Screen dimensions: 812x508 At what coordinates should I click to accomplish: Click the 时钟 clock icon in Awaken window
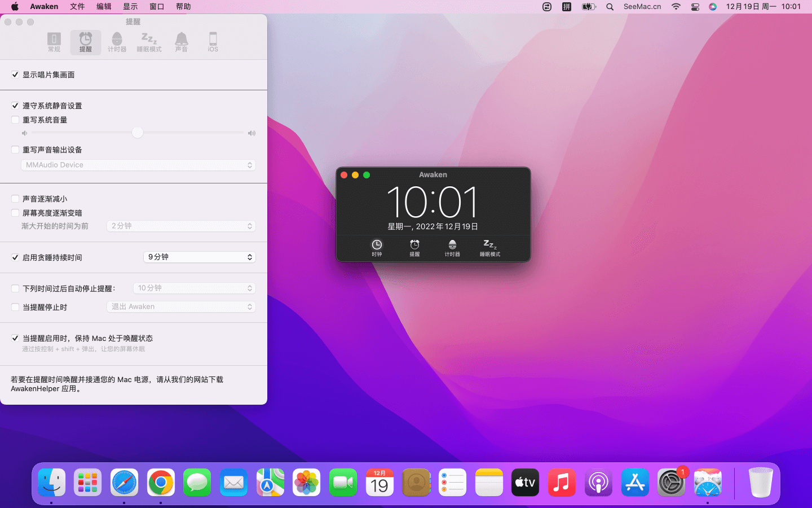(377, 247)
